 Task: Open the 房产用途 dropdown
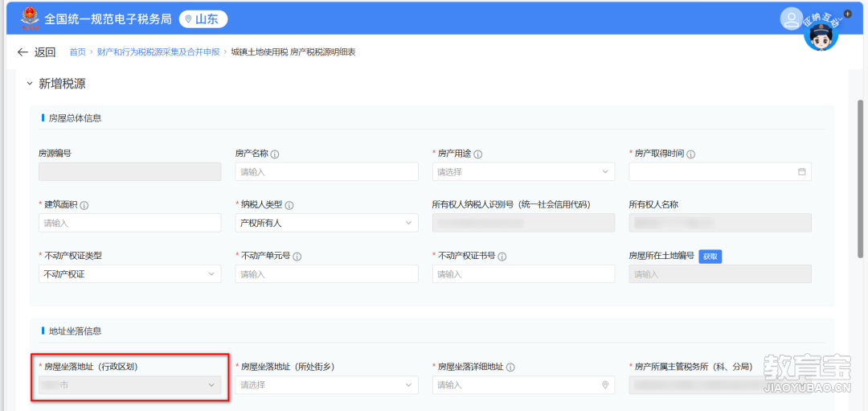[524, 171]
